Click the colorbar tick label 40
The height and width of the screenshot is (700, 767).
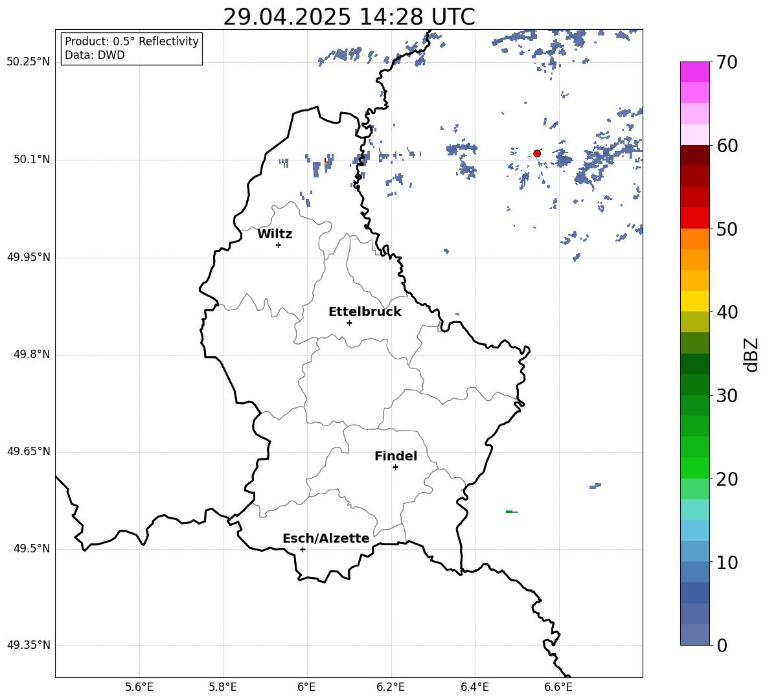[727, 312]
